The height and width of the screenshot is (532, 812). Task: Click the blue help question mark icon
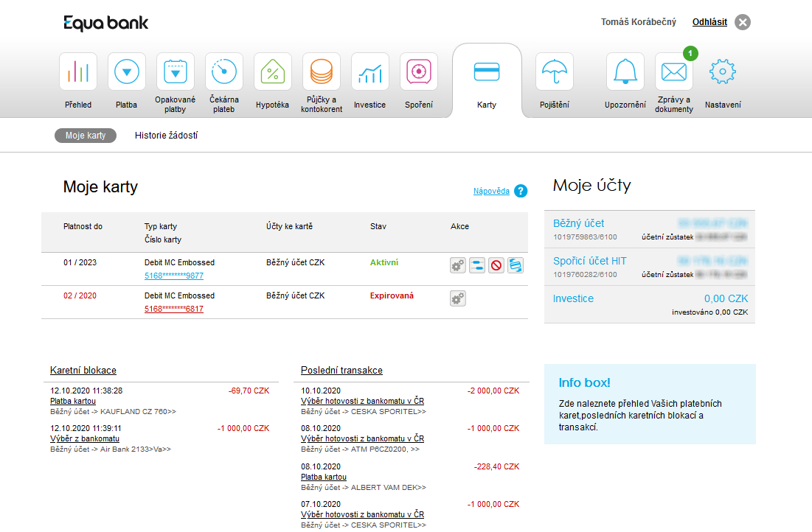click(521, 192)
